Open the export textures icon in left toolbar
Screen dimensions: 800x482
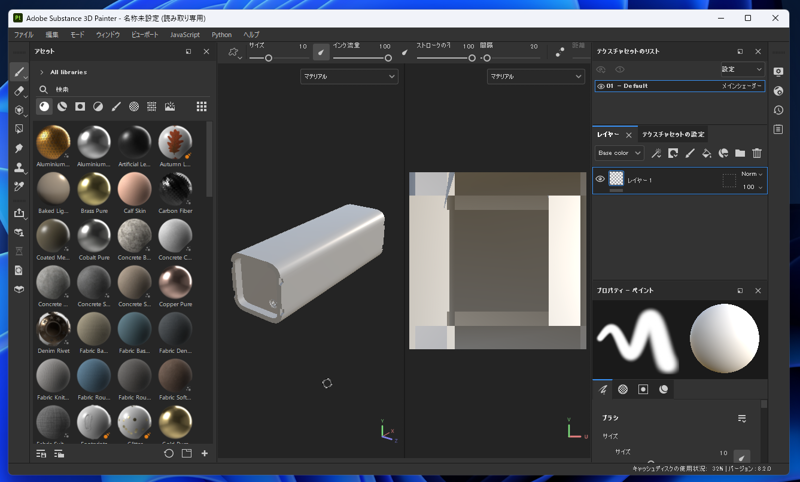click(19, 213)
